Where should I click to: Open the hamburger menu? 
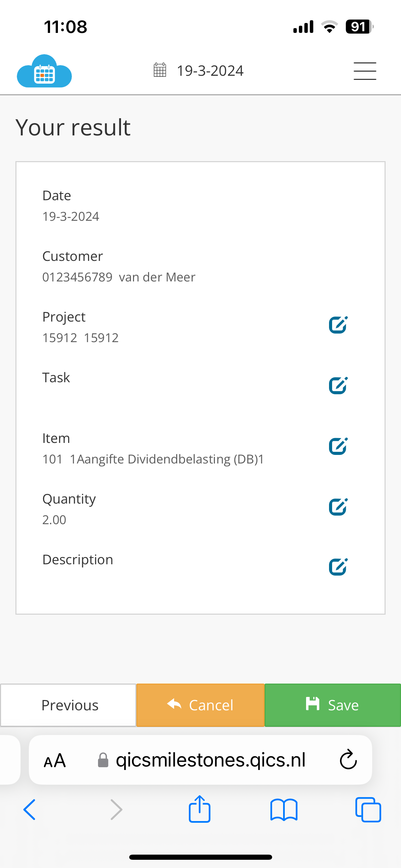pyautogui.click(x=365, y=71)
